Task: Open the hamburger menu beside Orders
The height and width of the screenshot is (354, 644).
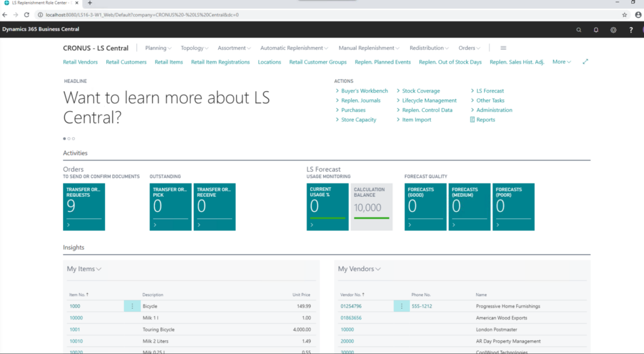Action: point(503,48)
